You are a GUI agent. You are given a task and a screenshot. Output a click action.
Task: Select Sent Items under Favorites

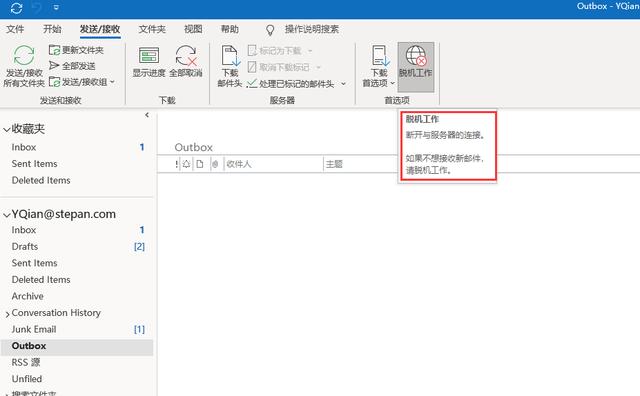76,164
